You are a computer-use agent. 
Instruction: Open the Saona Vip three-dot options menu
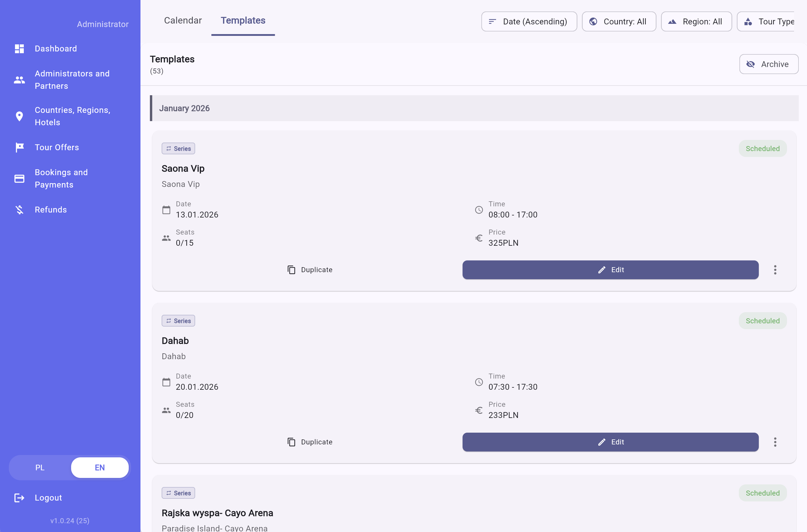pyautogui.click(x=775, y=270)
